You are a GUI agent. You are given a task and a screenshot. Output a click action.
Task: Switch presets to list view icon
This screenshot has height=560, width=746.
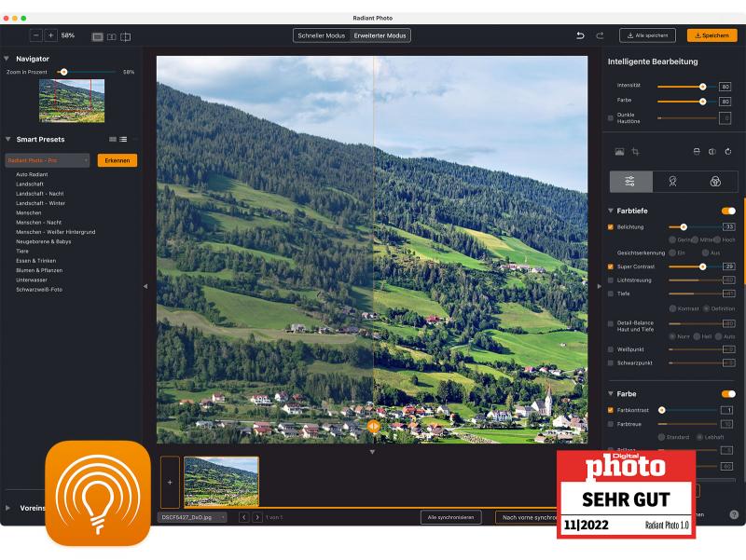tap(123, 139)
